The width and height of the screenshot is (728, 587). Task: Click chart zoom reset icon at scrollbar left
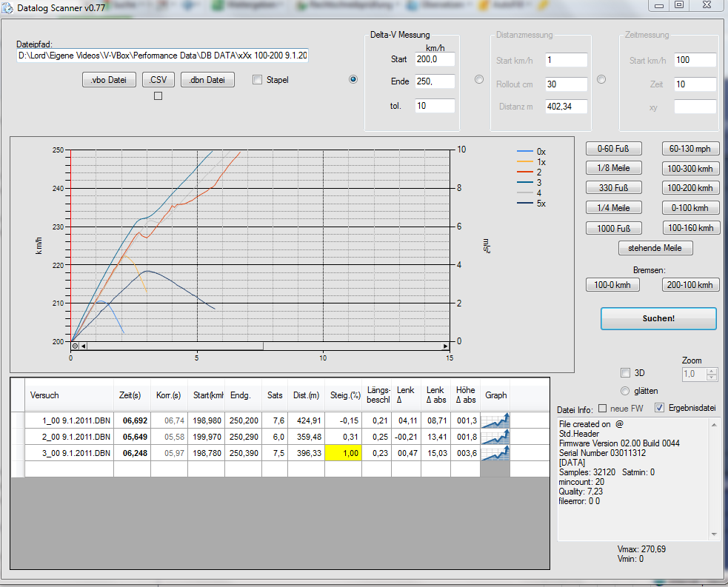75,346
